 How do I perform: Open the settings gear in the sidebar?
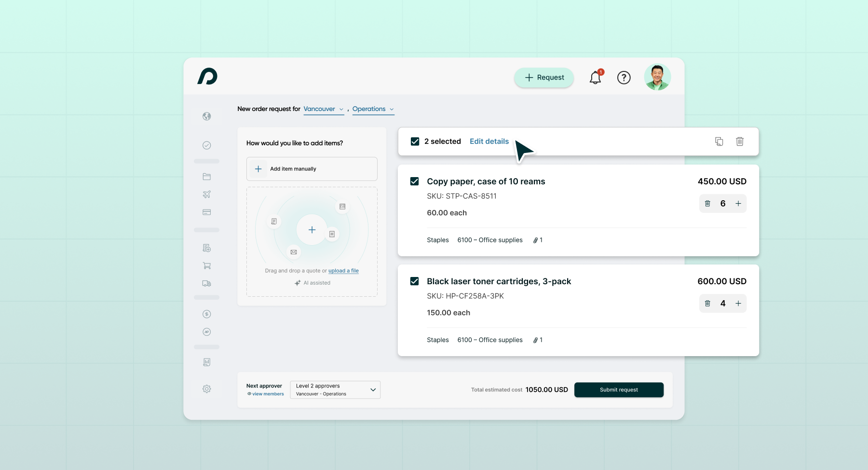tap(207, 389)
